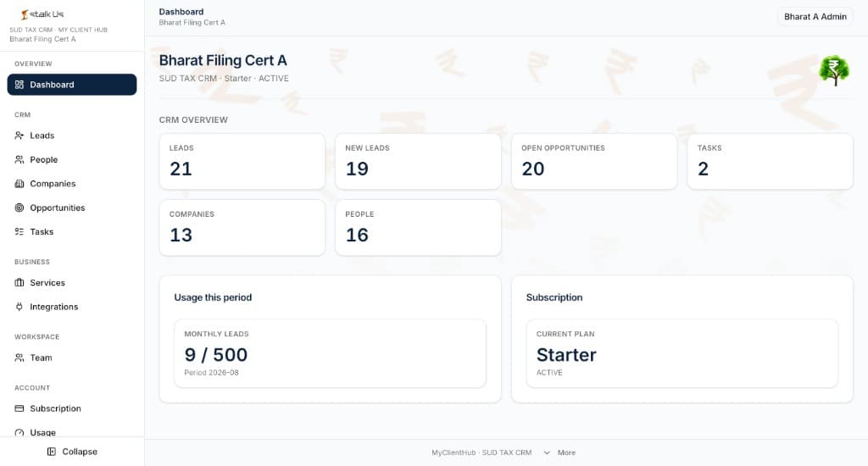Click the CRM OVERVIEW section label
The width and height of the screenshot is (868, 466).
tap(193, 119)
